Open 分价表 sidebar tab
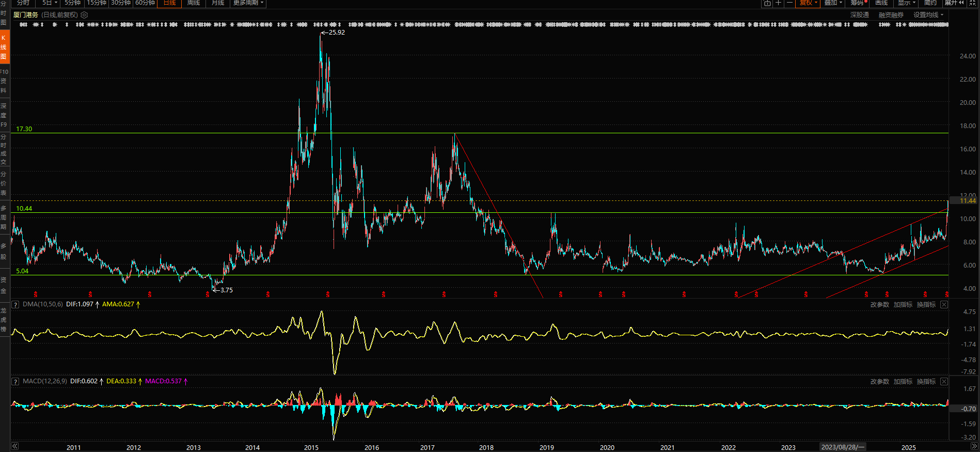 pyautogui.click(x=4, y=183)
